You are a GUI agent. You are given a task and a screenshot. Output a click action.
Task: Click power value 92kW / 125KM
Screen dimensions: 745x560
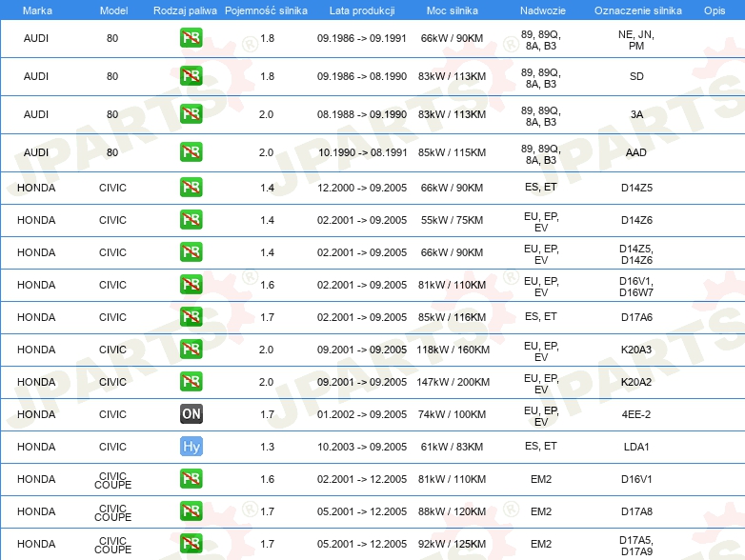[x=452, y=544]
